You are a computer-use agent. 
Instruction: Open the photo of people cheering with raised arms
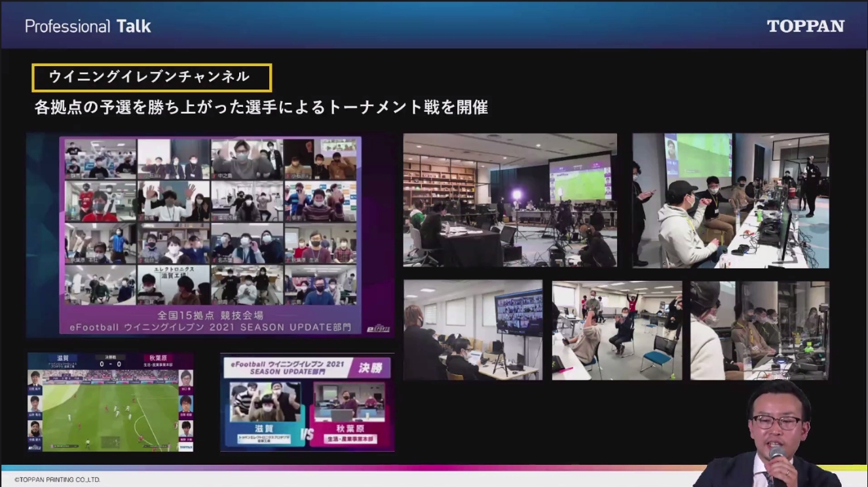tap(616, 331)
